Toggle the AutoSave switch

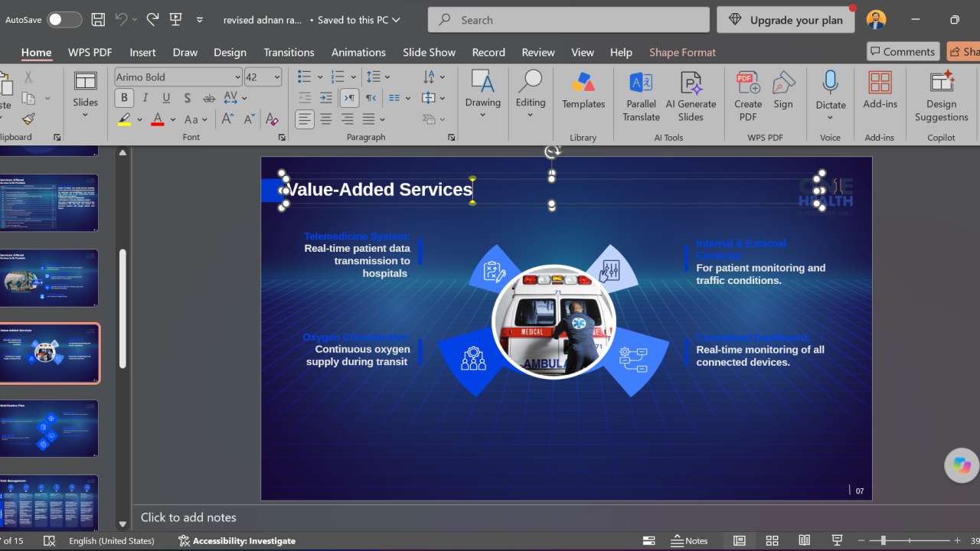(64, 20)
